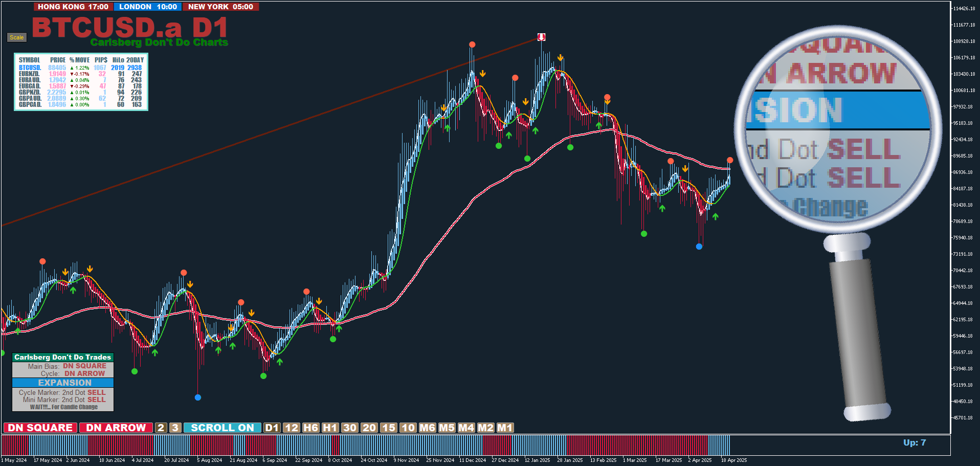Click the 20DAY column header
The width and height of the screenshot is (980, 466).
[x=135, y=60]
